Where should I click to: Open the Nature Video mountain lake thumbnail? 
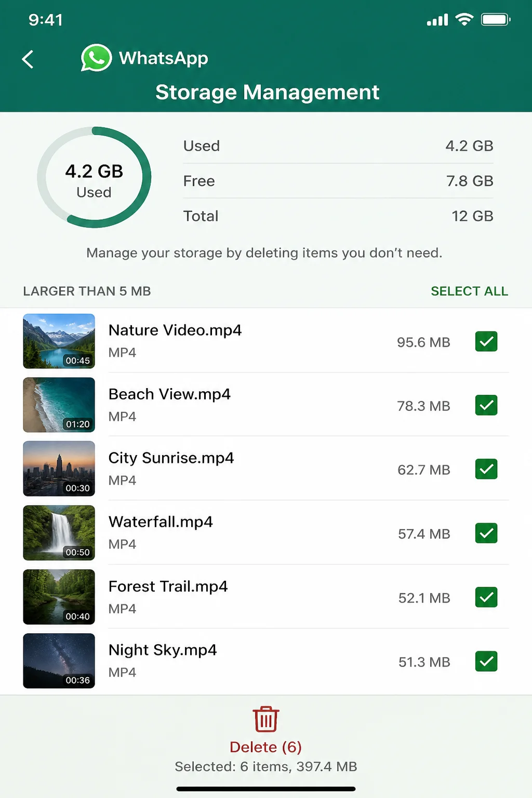59,341
